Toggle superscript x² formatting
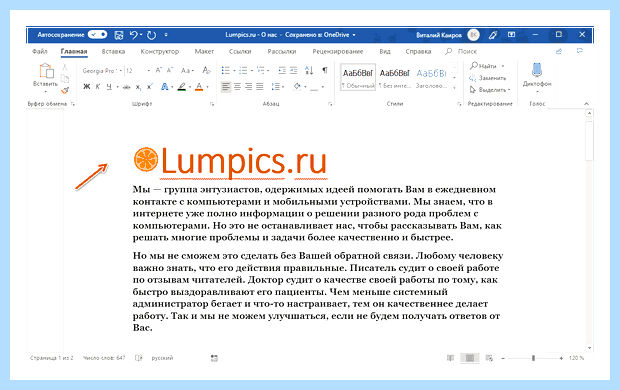 click(x=149, y=87)
